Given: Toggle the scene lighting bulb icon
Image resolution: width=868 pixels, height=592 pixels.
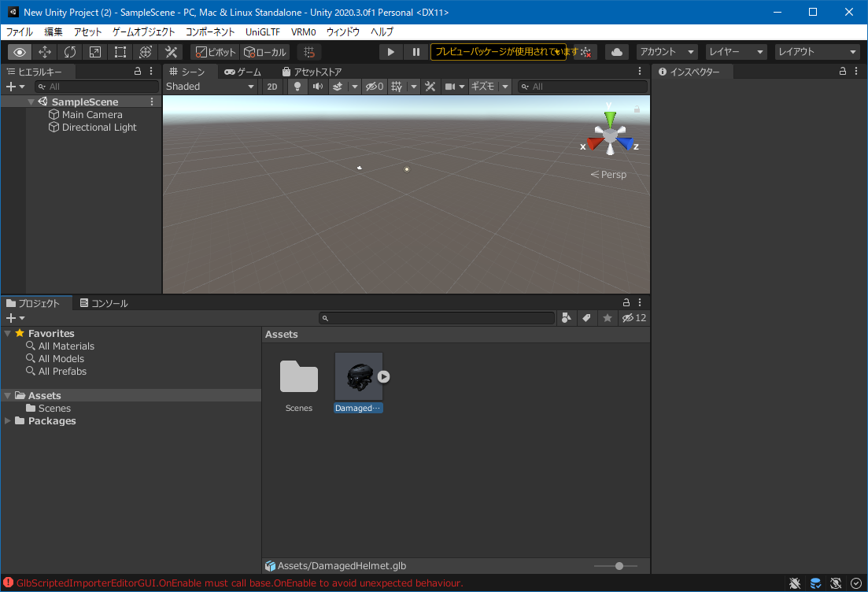Looking at the screenshot, I should pos(297,87).
